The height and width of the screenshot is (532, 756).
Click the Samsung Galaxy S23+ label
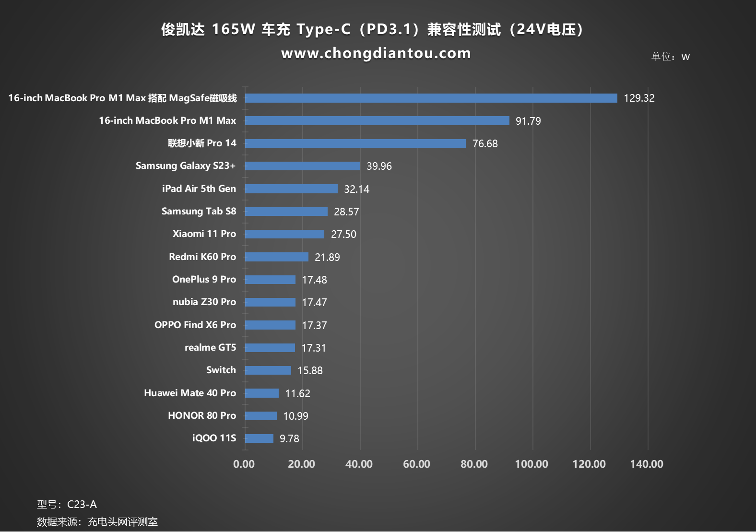[x=186, y=166]
